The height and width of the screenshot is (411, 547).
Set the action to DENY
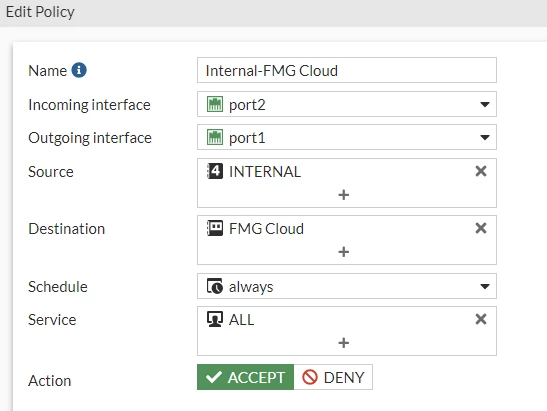coord(333,377)
